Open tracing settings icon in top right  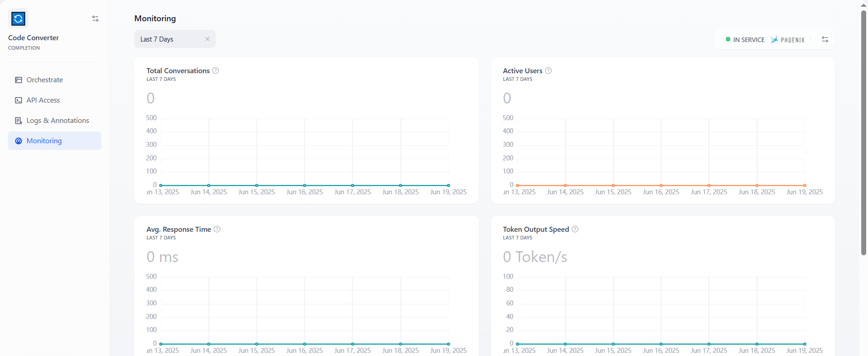(825, 40)
